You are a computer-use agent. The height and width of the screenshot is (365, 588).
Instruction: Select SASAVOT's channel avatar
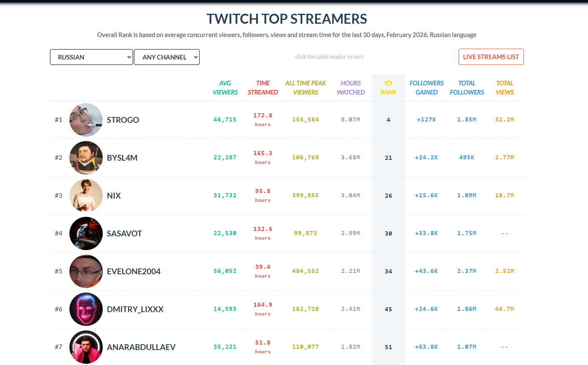click(86, 233)
